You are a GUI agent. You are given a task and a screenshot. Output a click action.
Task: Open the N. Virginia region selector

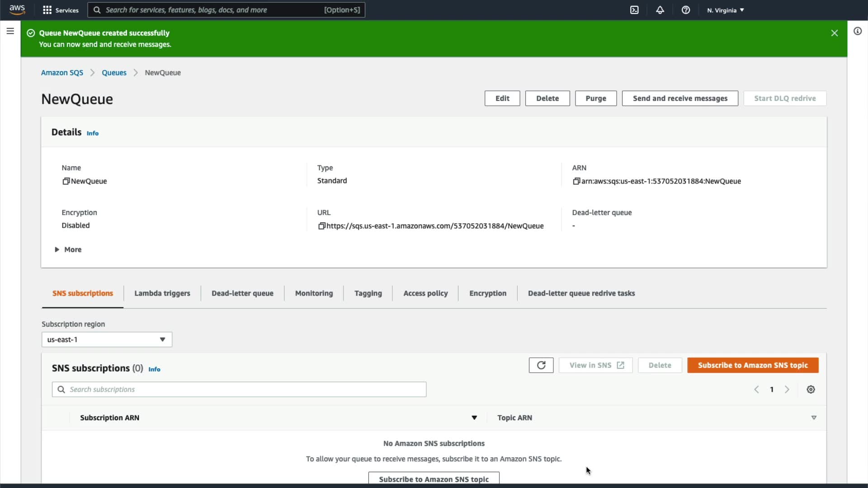tap(725, 10)
